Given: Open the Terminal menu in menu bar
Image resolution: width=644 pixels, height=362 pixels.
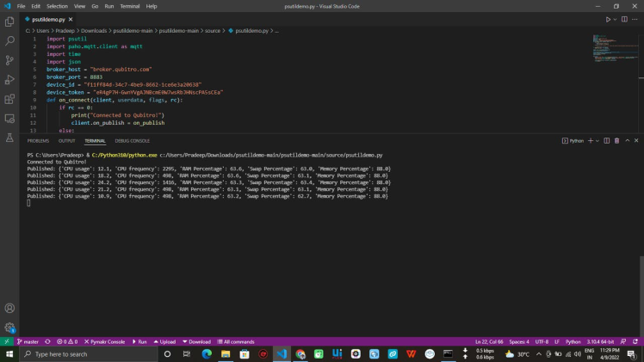Looking at the screenshot, I should pos(130,6).
